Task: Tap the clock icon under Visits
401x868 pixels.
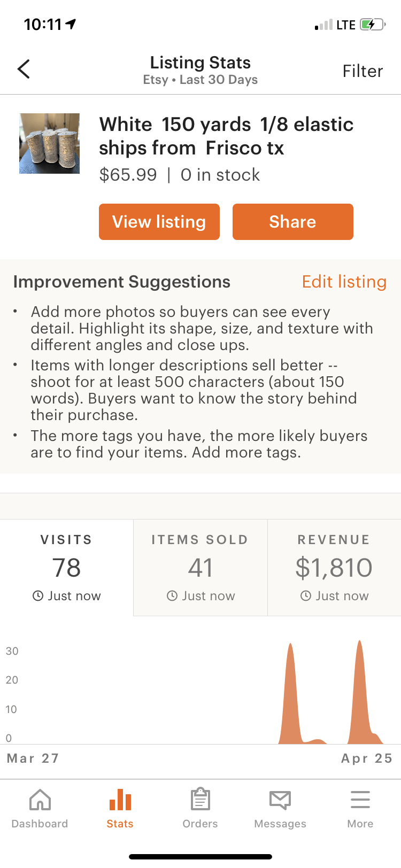Action: 38,596
